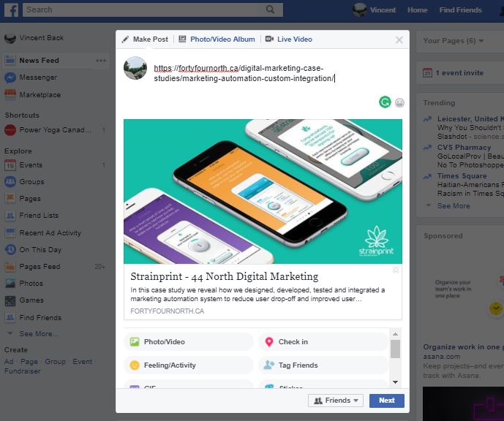Expand Your Pages (6) dropdown
Viewport: 504px width, 421px height.
point(454,41)
